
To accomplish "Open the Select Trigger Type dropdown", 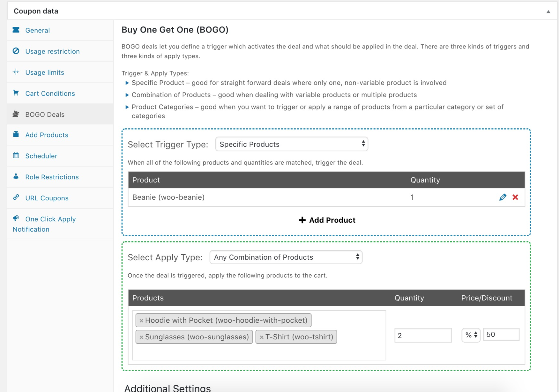I will pyautogui.click(x=292, y=144).
